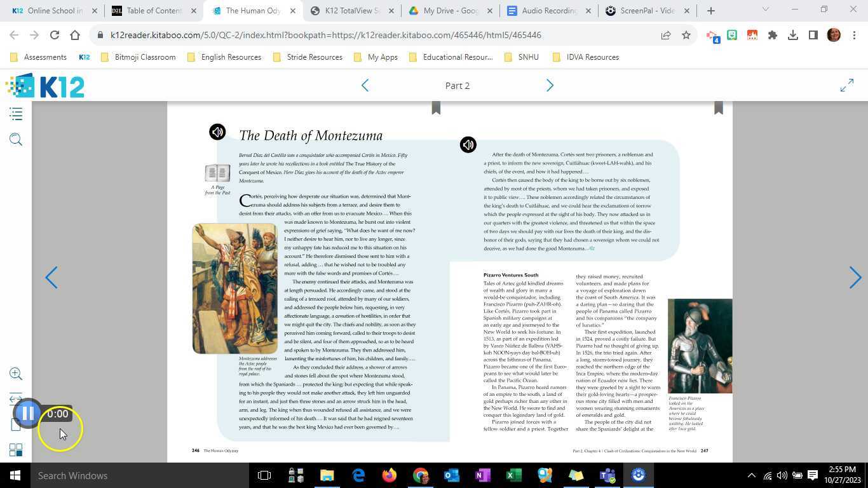The width and height of the screenshot is (868, 488).
Task: Open Excel from the Windows taskbar
Action: tap(513, 475)
